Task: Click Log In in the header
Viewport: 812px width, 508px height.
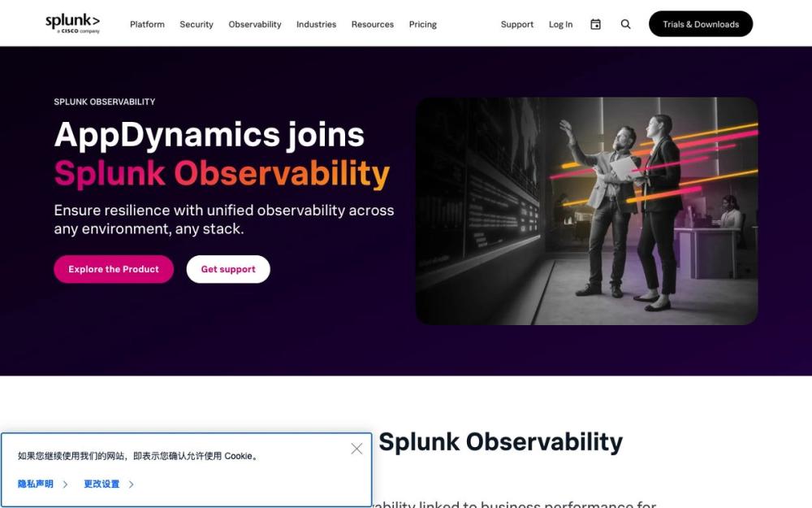Action: coord(561,24)
